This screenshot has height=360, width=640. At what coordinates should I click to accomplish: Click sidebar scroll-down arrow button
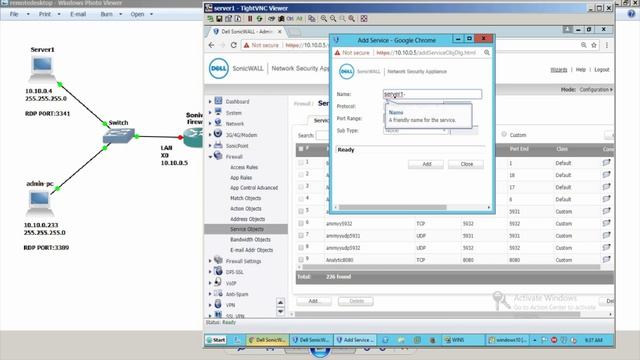[x=280, y=311]
